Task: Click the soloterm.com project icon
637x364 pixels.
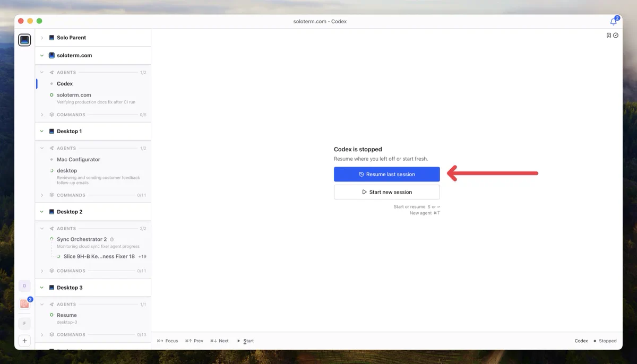Action: point(51,55)
